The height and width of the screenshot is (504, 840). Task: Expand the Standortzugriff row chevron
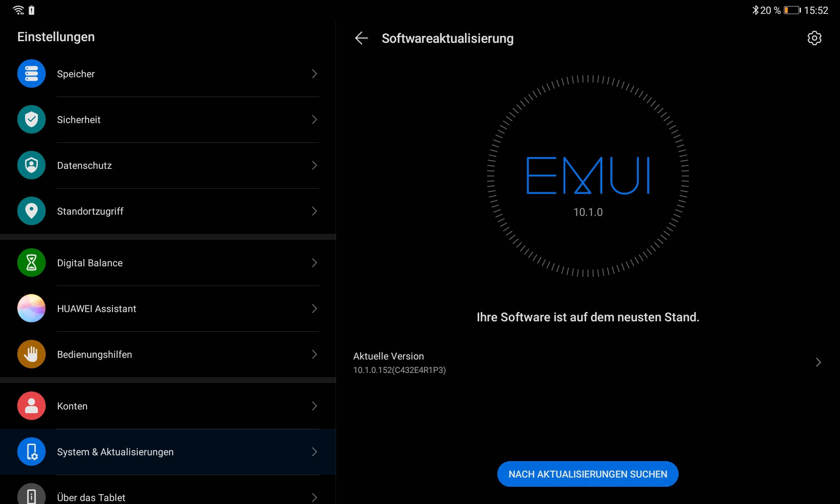[x=314, y=211]
